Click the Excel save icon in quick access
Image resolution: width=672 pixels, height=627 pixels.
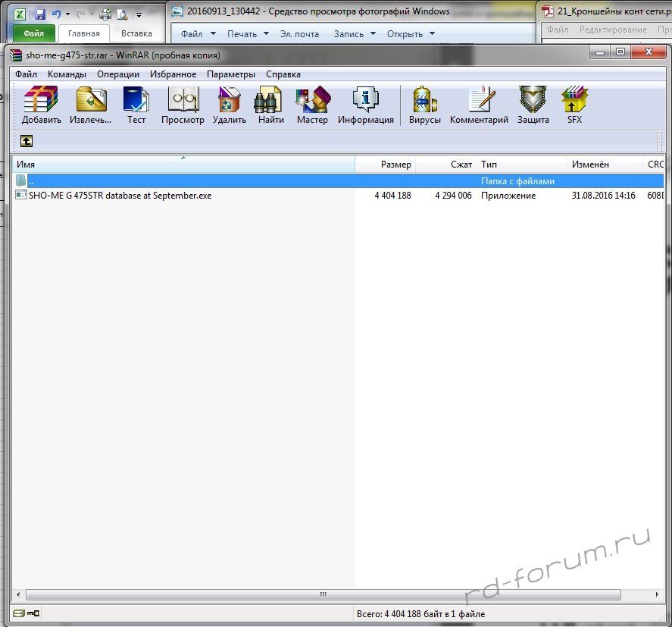tap(40, 14)
